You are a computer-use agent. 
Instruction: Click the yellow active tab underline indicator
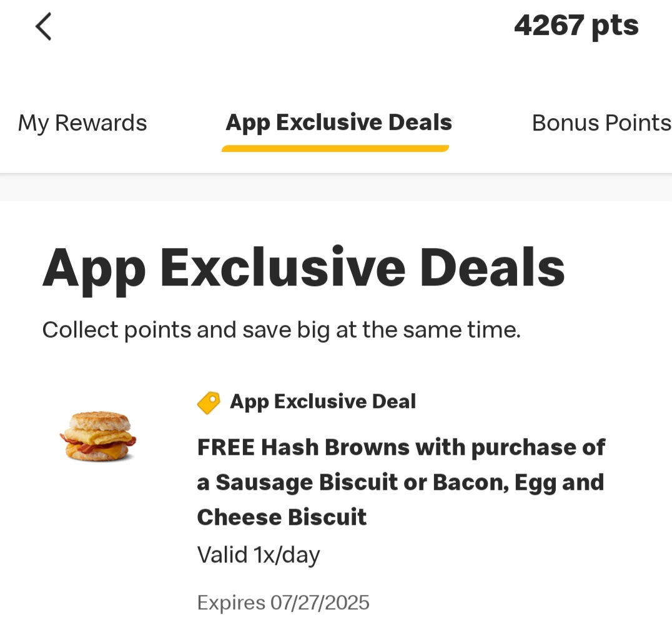(x=335, y=148)
